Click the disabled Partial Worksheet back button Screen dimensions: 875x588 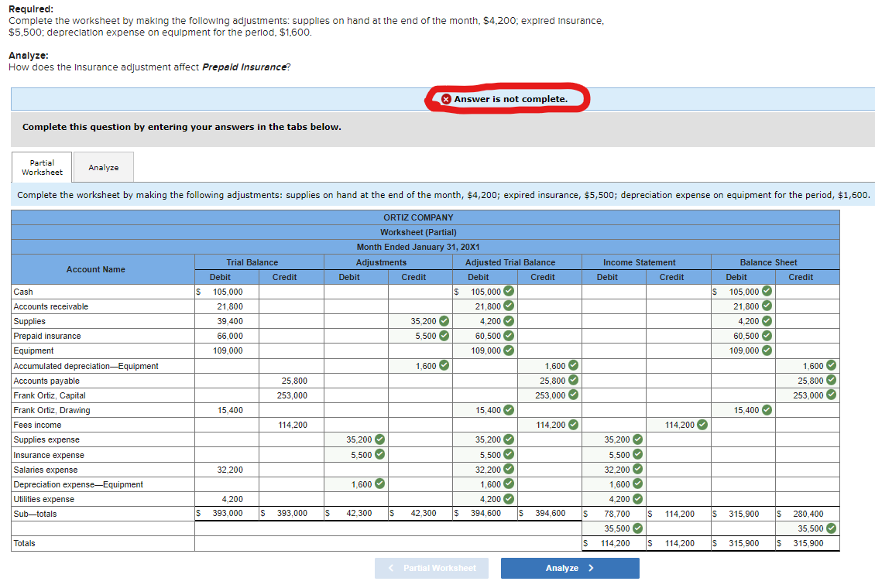(x=431, y=568)
